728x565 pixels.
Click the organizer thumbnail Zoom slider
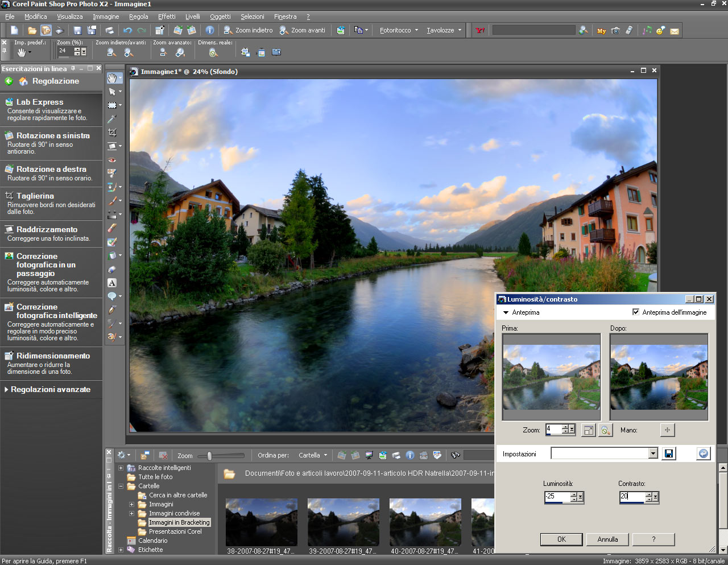[210, 456]
